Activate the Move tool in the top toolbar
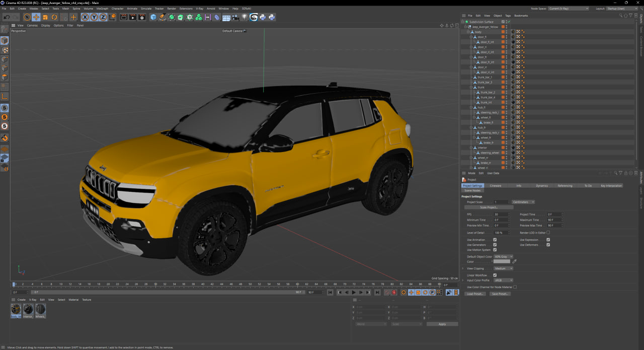644x350 pixels. point(36,17)
